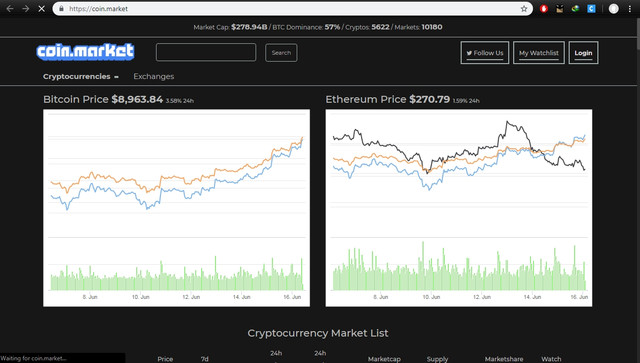
Task: Focus the coin search input field
Action: click(206, 52)
